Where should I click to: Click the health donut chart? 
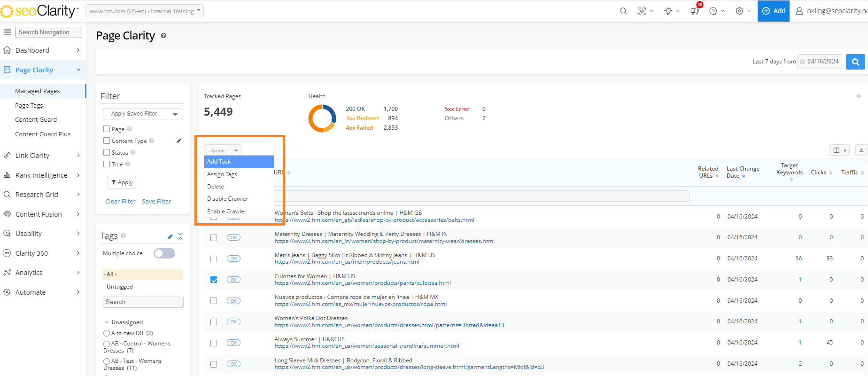point(322,118)
